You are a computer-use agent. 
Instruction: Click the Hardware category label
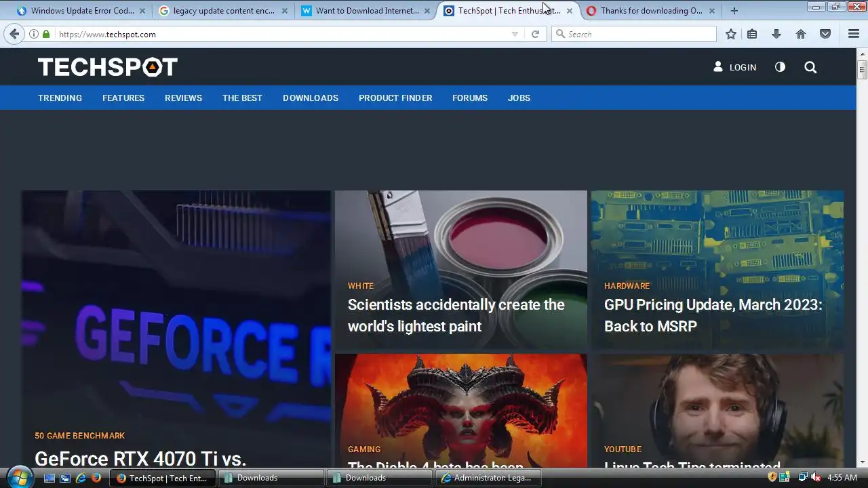pos(627,285)
